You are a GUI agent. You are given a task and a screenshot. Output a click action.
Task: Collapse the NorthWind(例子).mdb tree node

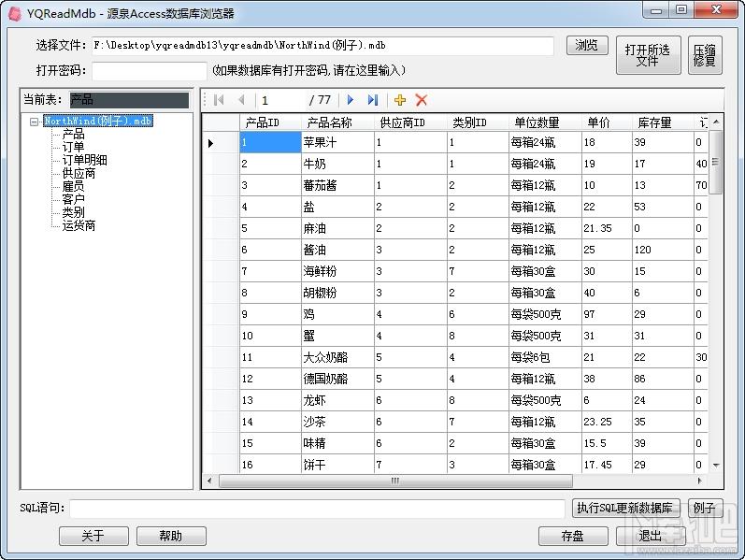tap(34, 122)
